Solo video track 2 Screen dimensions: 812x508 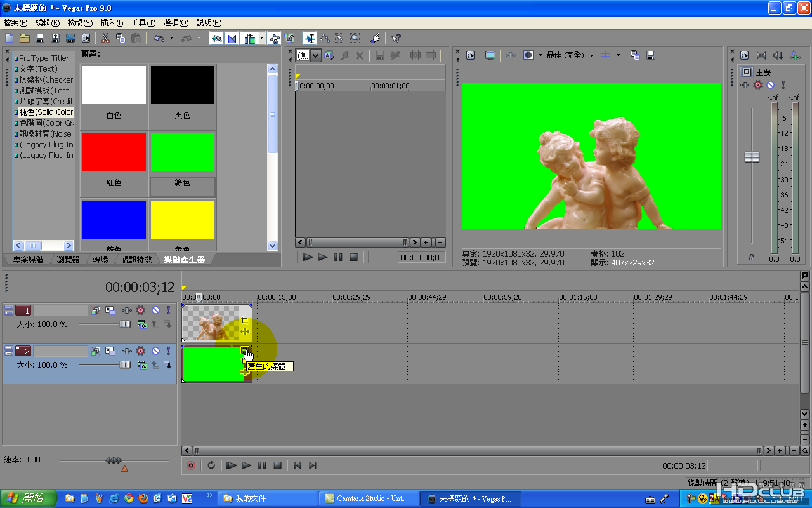[x=169, y=351]
